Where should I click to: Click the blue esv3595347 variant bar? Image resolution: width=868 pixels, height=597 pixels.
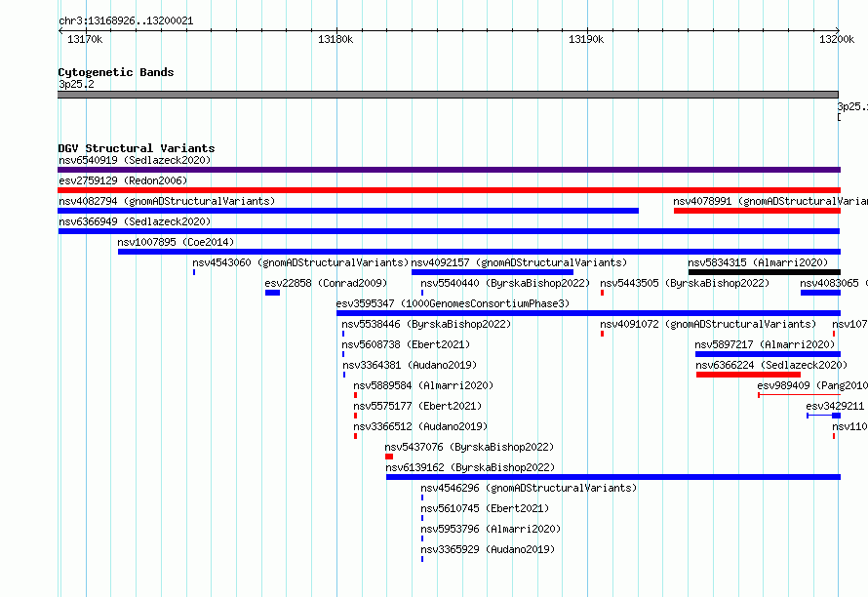(588, 313)
